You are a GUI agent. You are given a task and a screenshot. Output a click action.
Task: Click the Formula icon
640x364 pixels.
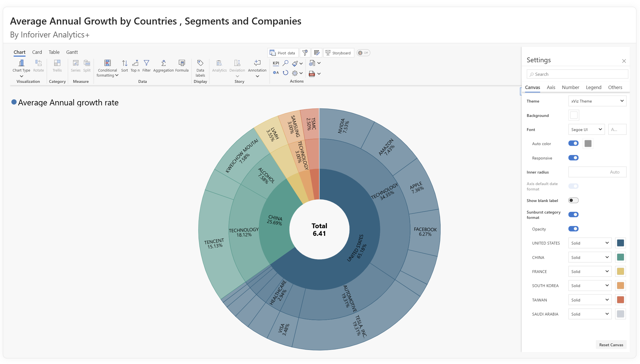pyautogui.click(x=182, y=63)
